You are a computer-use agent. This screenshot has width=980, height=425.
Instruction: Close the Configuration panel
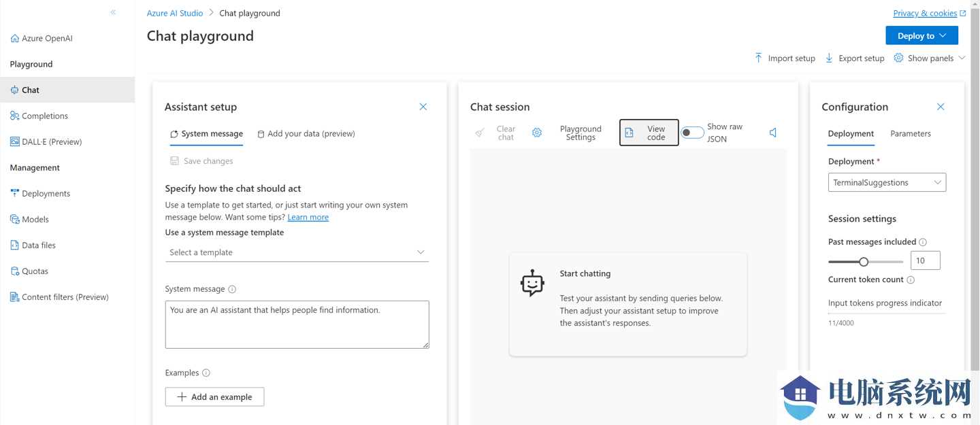[941, 107]
